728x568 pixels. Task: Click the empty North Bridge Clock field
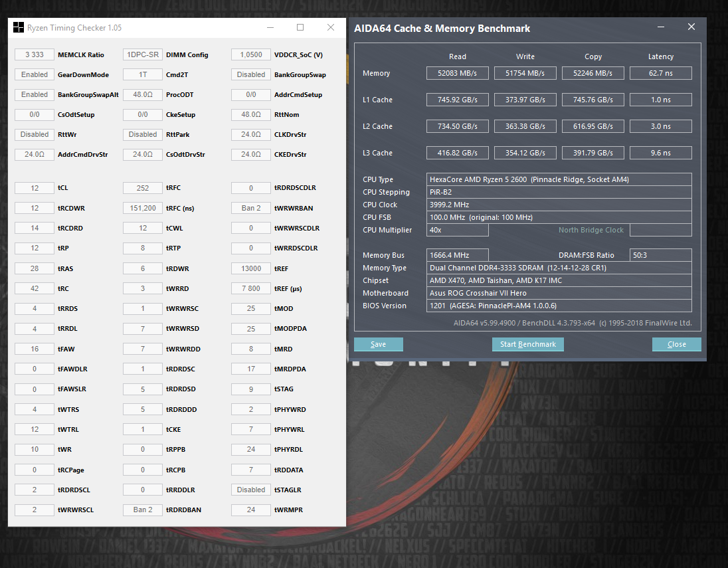point(661,230)
